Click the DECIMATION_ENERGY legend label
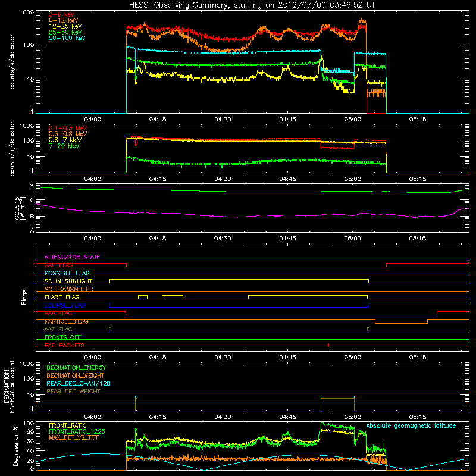The image size is (476, 476). (x=76, y=368)
